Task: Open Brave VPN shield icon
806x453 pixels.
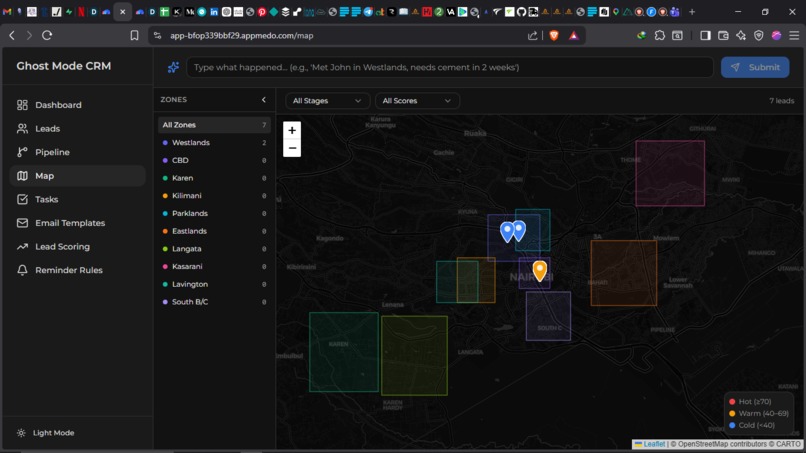Action: tap(759, 35)
